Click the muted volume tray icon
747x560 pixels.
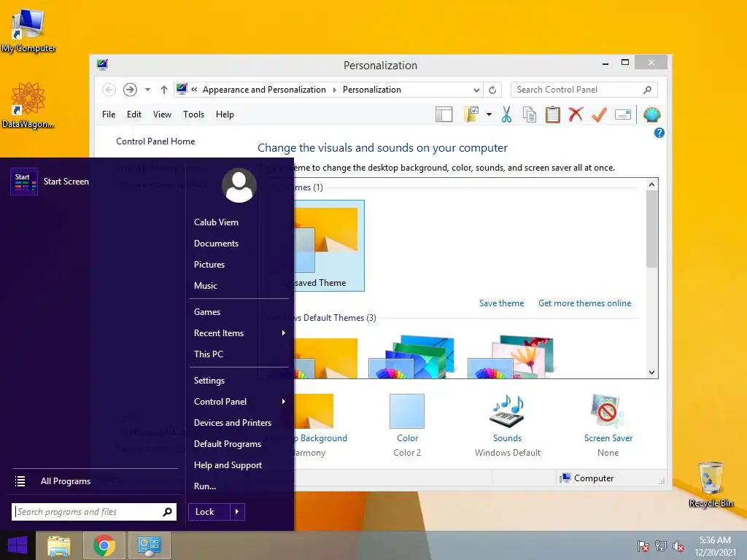tap(678, 547)
